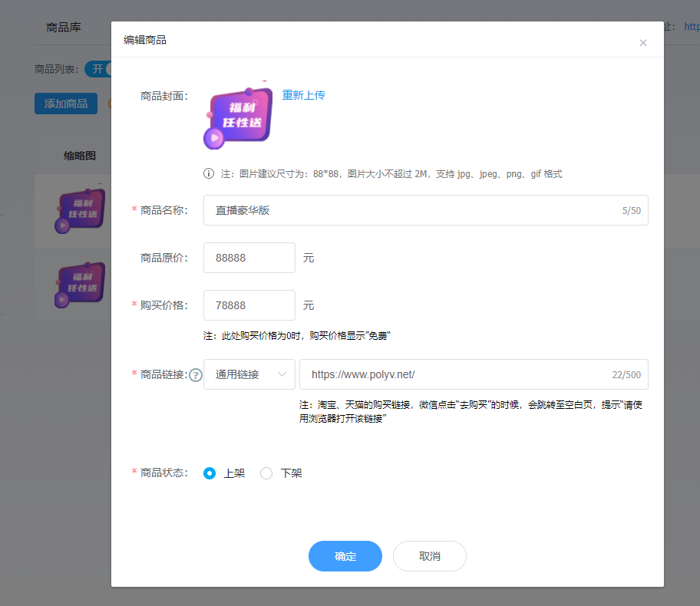Click the question mark help icon by 商品链接
Viewport: 700px width, 606px height.
(x=196, y=375)
